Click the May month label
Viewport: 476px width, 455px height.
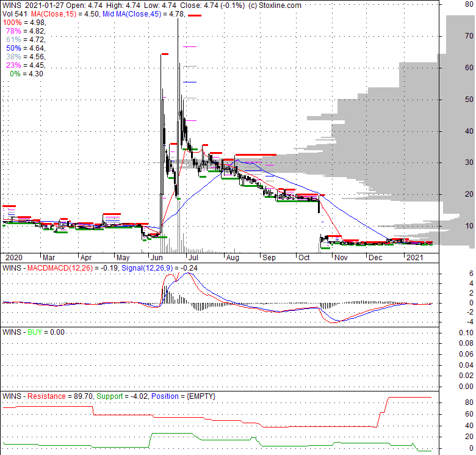click(123, 258)
